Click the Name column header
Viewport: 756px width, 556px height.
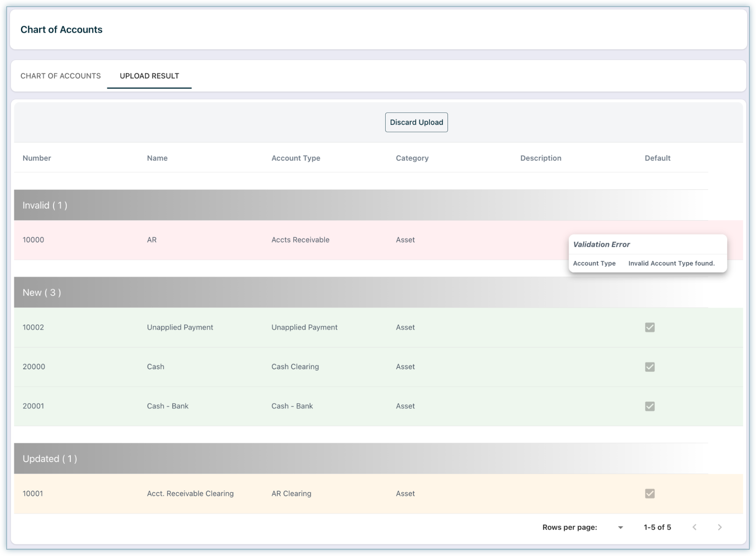pyautogui.click(x=157, y=158)
